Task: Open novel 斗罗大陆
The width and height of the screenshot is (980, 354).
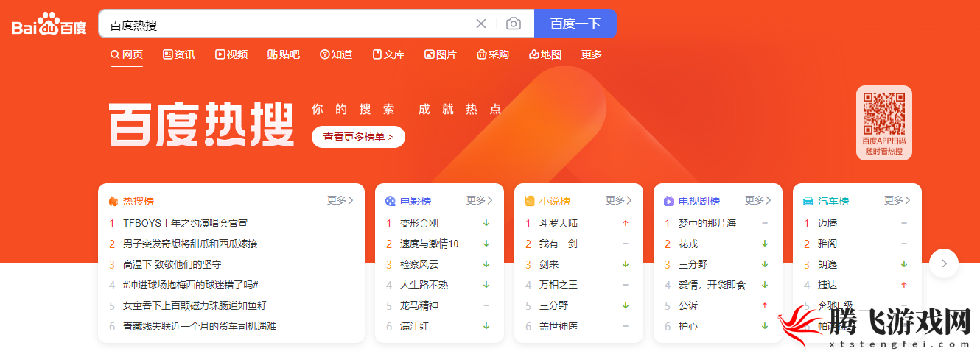Action: point(559,223)
